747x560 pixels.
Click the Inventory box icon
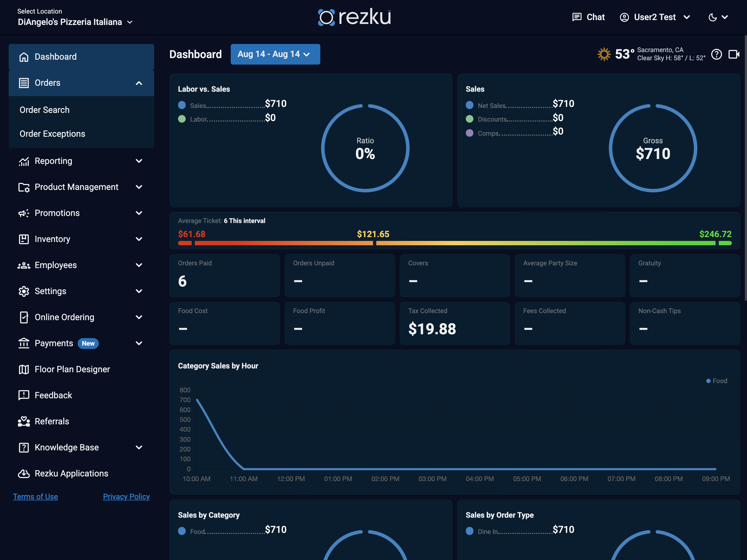(24, 239)
